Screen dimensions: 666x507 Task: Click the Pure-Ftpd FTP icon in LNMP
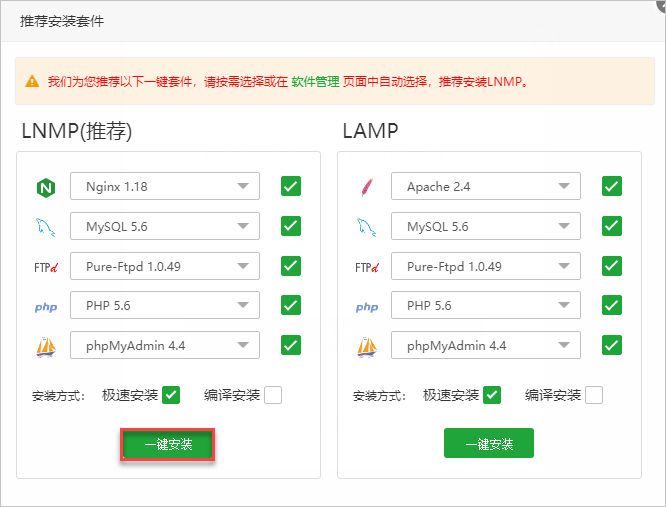[45, 267]
